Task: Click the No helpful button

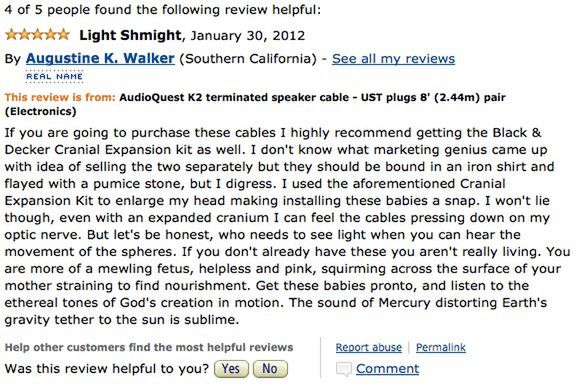Action: (x=270, y=369)
